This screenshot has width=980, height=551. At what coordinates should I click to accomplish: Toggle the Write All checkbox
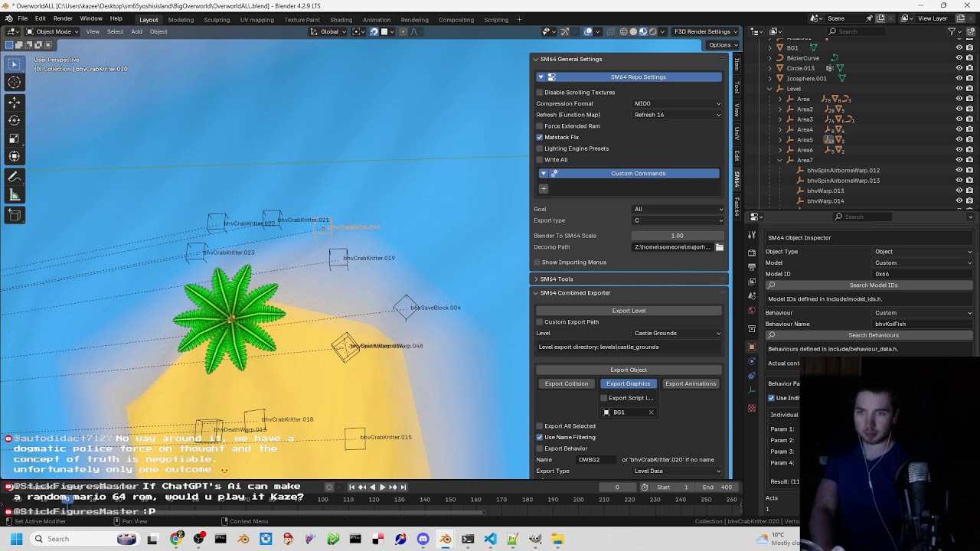coord(540,160)
